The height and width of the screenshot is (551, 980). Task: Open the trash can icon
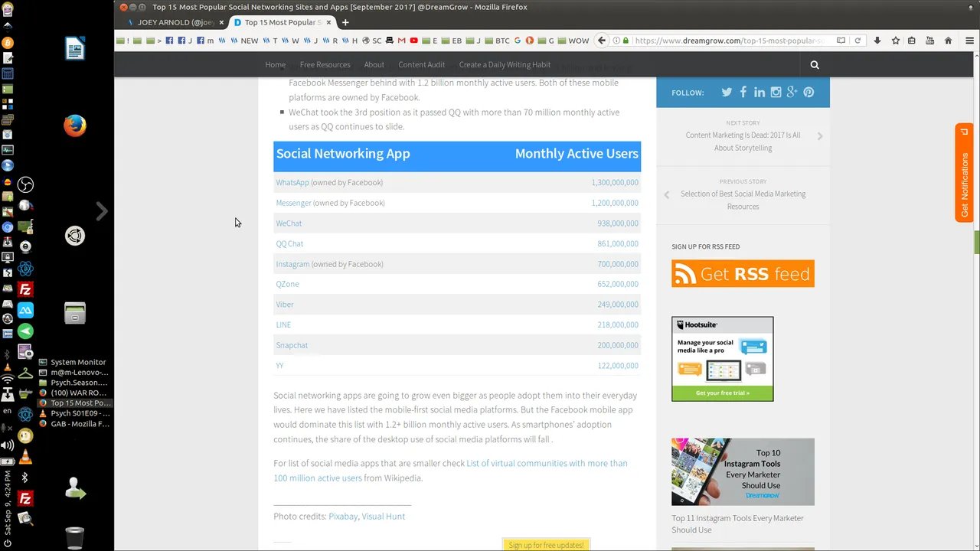point(75,538)
